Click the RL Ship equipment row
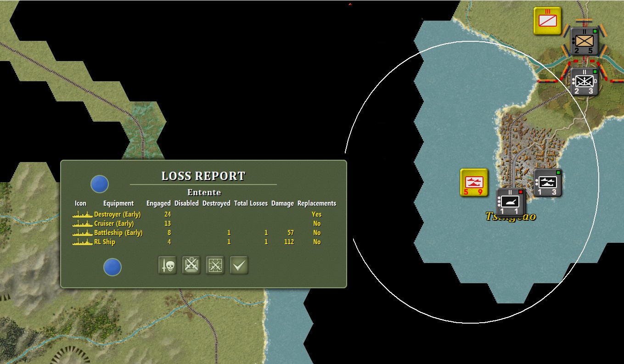The width and height of the screenshot is (624, 364). point(204,242)
